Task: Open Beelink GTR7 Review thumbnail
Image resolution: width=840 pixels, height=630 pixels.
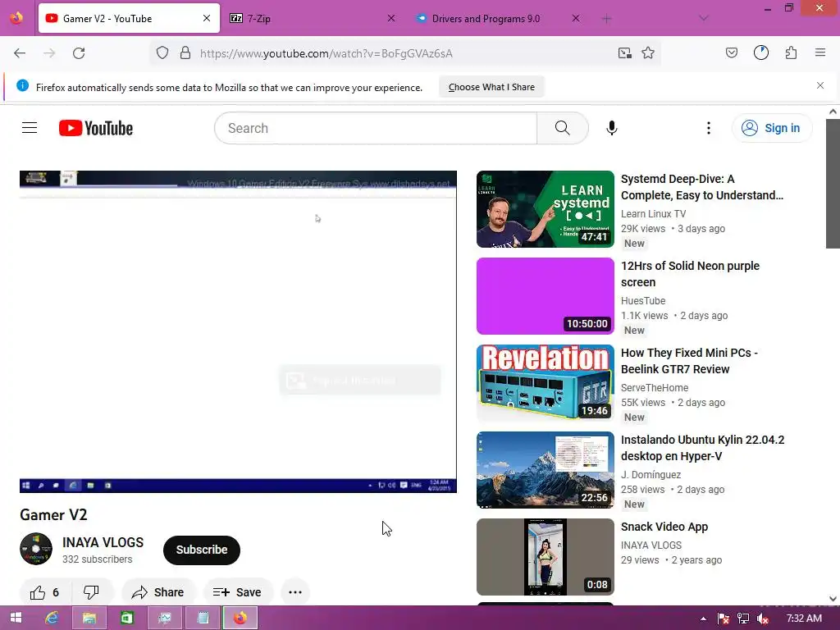Action: 546,382
